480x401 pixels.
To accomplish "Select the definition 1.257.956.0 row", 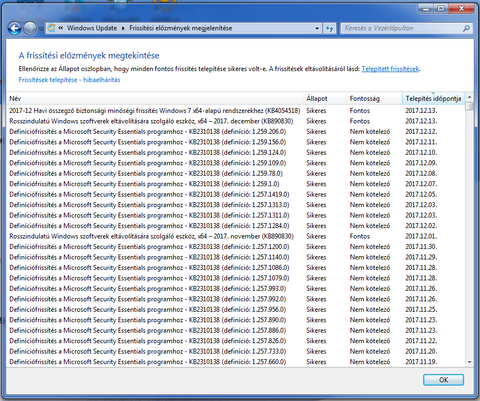I will pyautogui.click(x=235, y=309).
